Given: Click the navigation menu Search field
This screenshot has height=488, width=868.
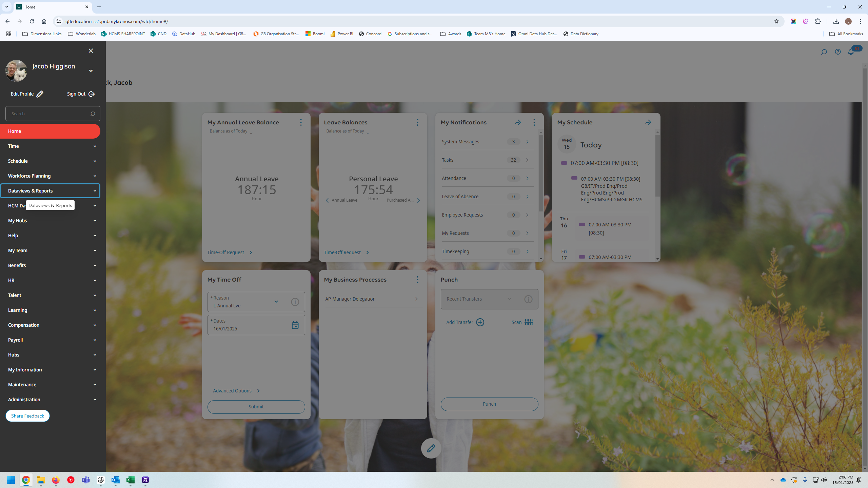Looking at the screenshot, I should 47,114.
